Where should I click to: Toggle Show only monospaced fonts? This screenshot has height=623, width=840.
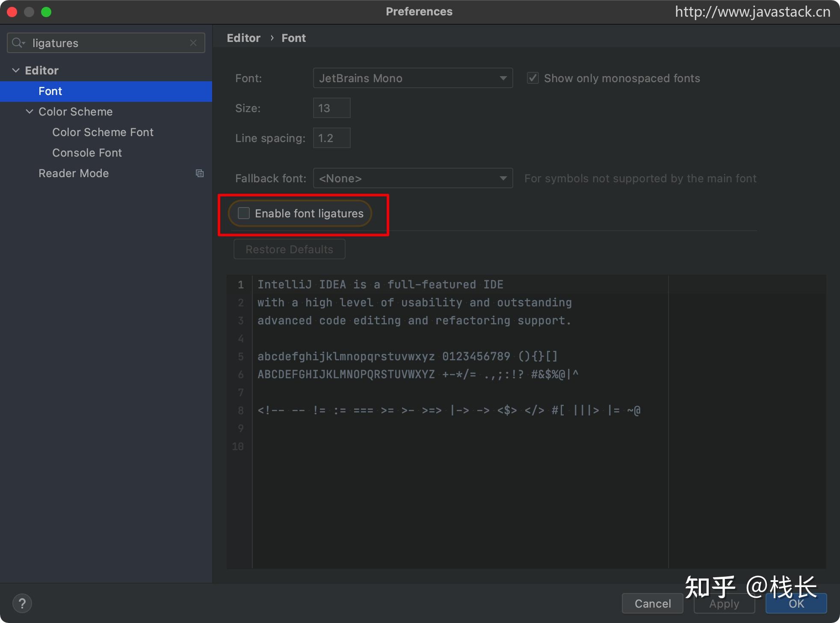tap(532, 78)
